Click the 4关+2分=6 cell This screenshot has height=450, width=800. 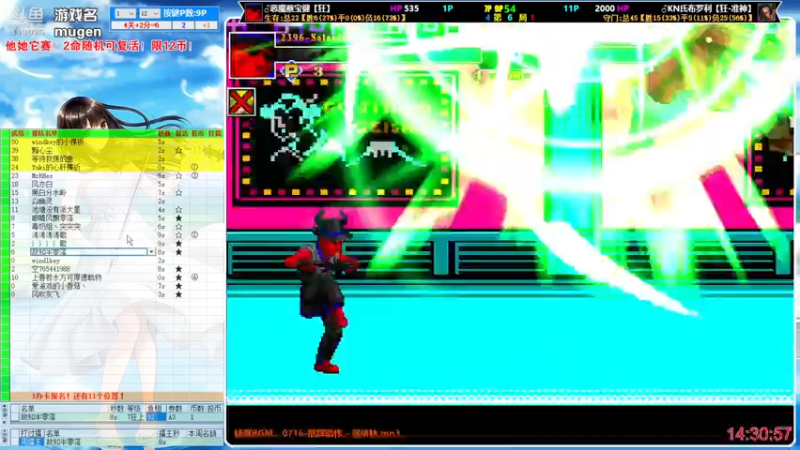tap(141, 25)
